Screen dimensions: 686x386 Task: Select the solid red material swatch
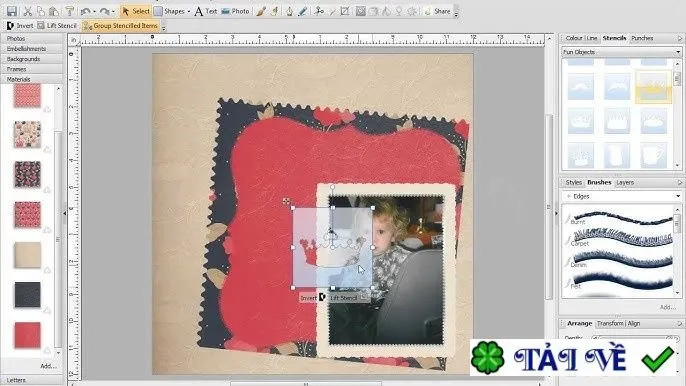point(27,335)
